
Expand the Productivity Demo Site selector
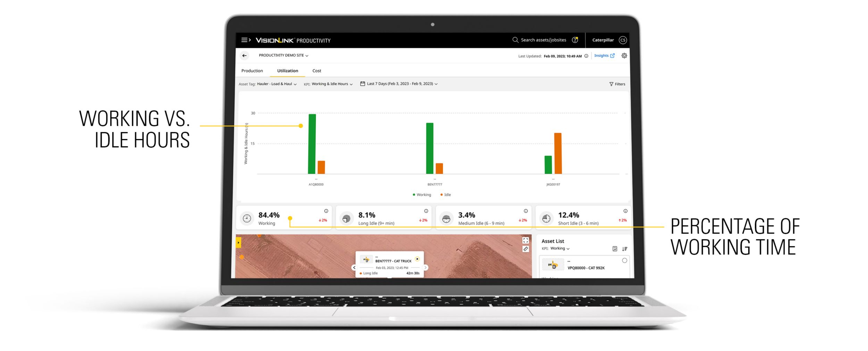(x=284, y=55)
